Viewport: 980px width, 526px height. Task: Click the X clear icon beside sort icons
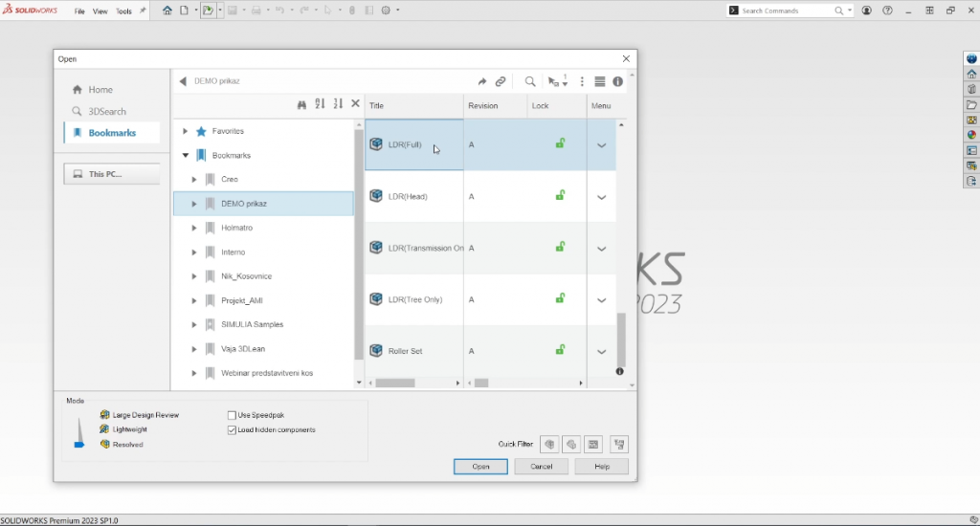[356, 104]
